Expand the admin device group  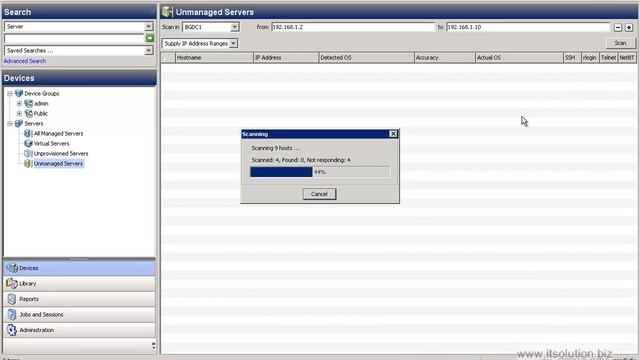pyautogui.click(x=19, y=104)
